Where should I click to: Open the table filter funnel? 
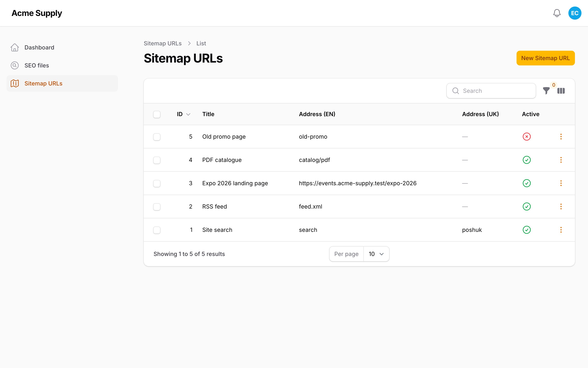point(546,91)
